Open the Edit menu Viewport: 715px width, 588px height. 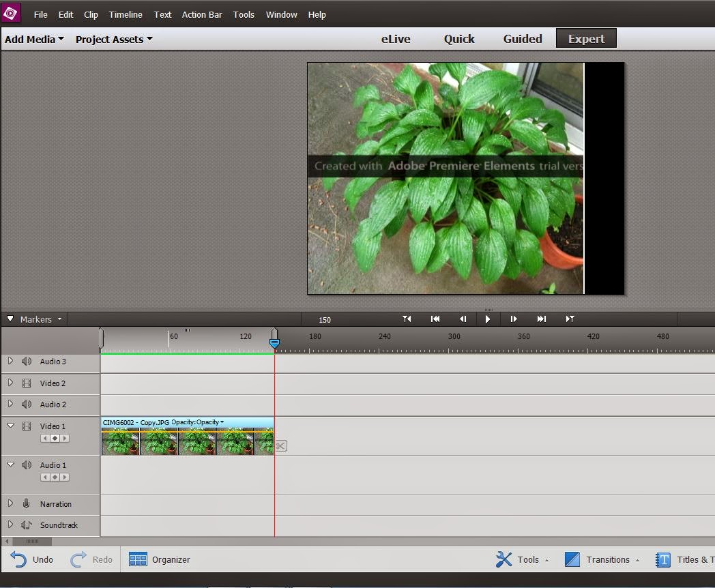point(65,14)
